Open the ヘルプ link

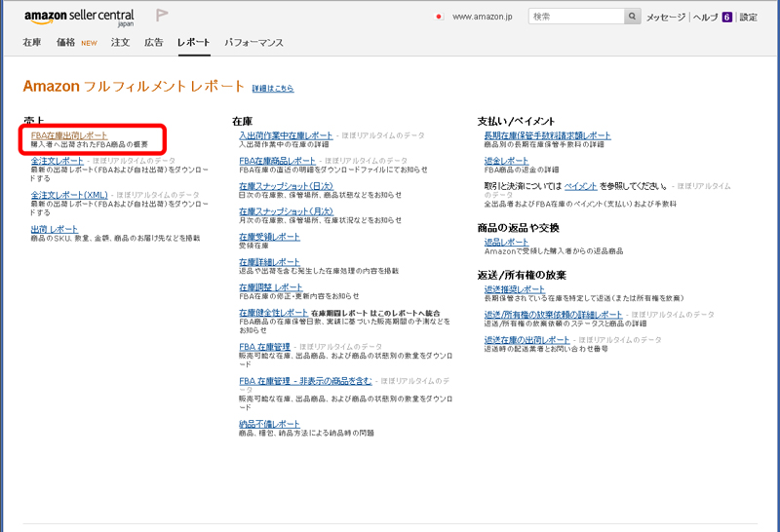(x=705, y=17)
